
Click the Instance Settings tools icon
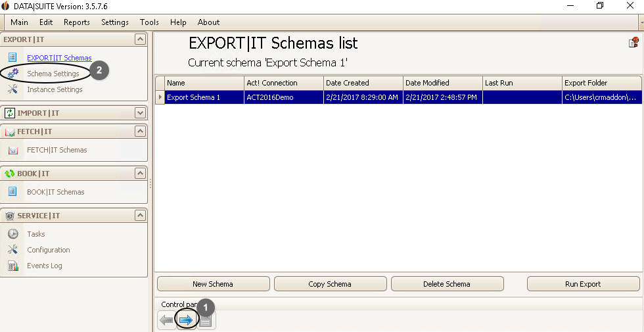(x=12, y=89)
